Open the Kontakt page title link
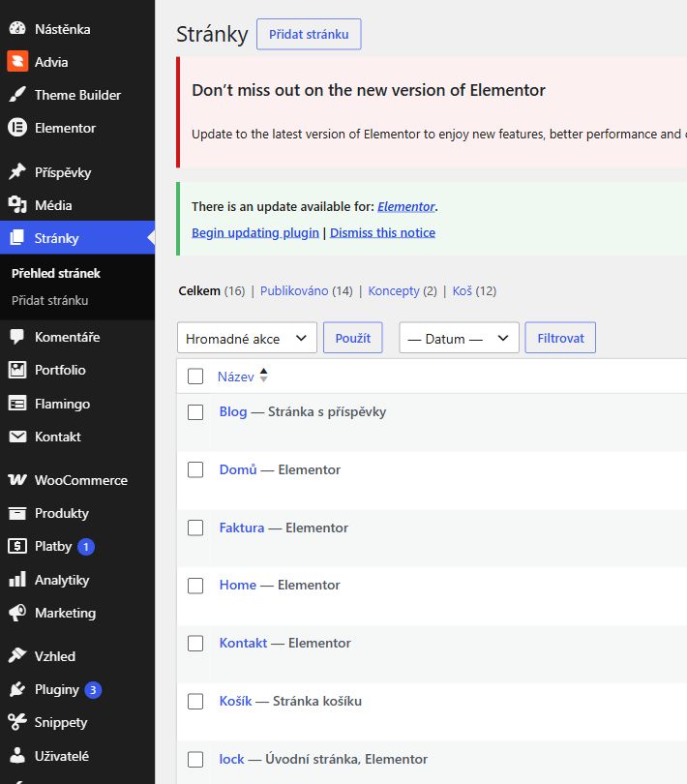Screen dimensions: 687x784 244,643
